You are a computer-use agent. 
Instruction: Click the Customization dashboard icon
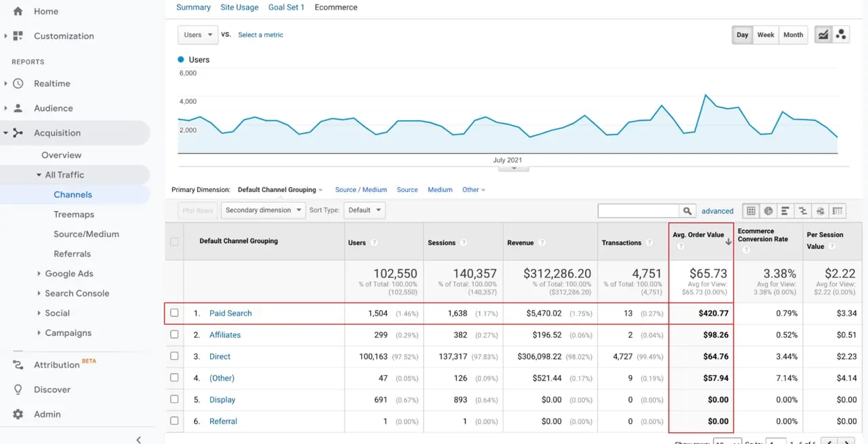click(18, 36)
